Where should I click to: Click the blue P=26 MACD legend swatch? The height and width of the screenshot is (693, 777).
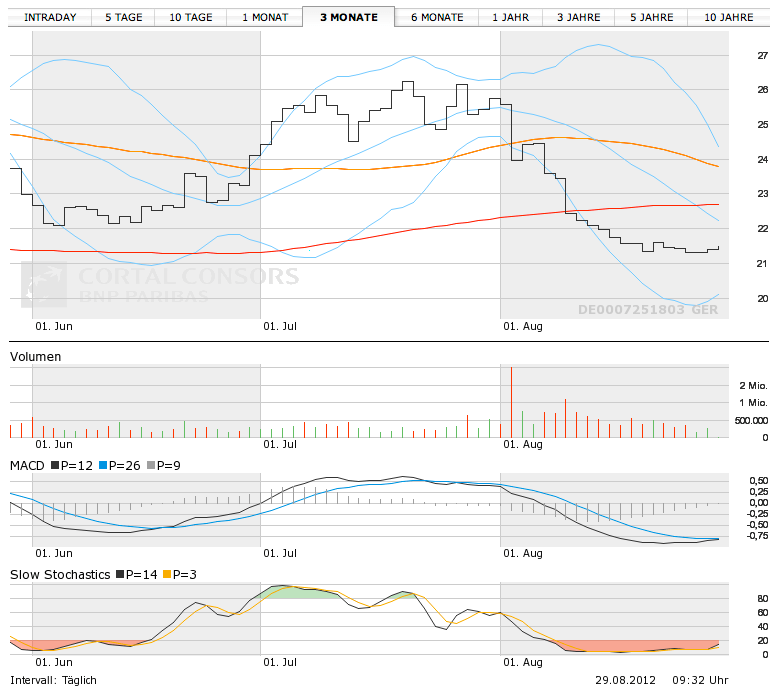pyautogui.click(x=100, y=466)
